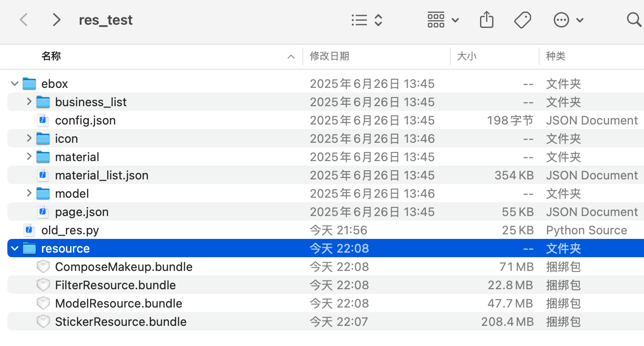
Task: Open the more actions ellipsis menu
Action: (x=568, y=20)
